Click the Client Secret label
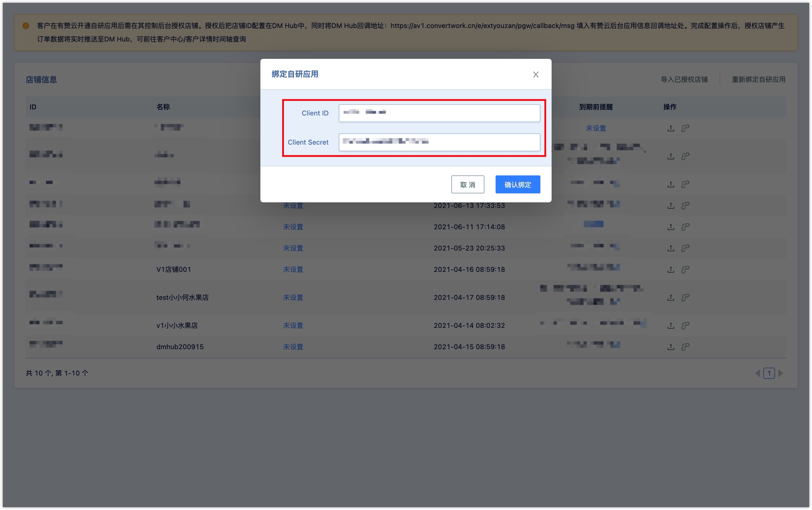 pyautogui.click(x=308, y=142)
